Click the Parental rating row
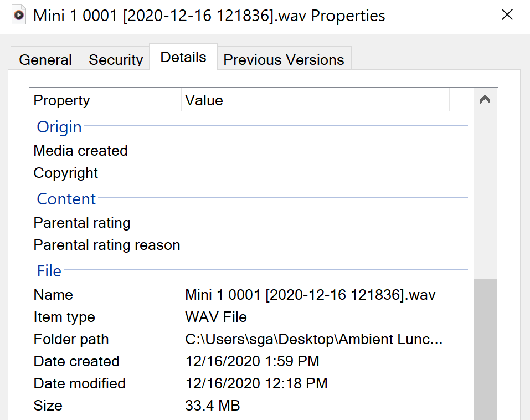Viewport: 530px width, 420px height. click(x=82, y=223)
